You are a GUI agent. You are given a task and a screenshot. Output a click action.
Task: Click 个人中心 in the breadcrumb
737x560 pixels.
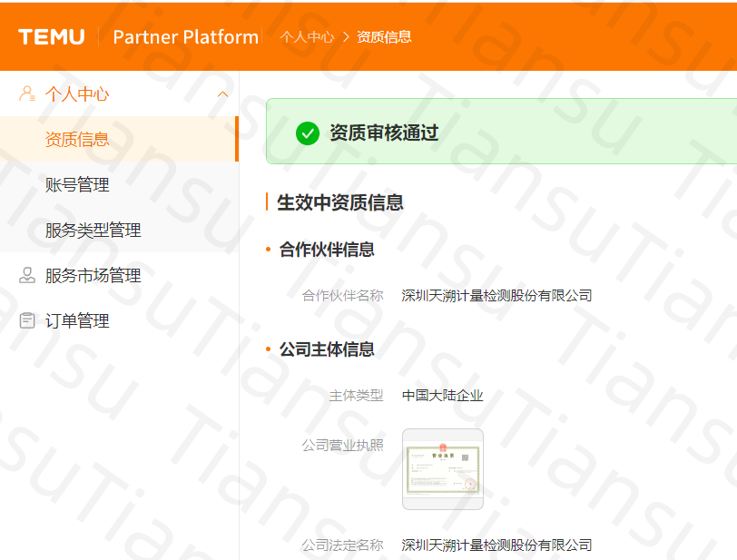[307, 37]
